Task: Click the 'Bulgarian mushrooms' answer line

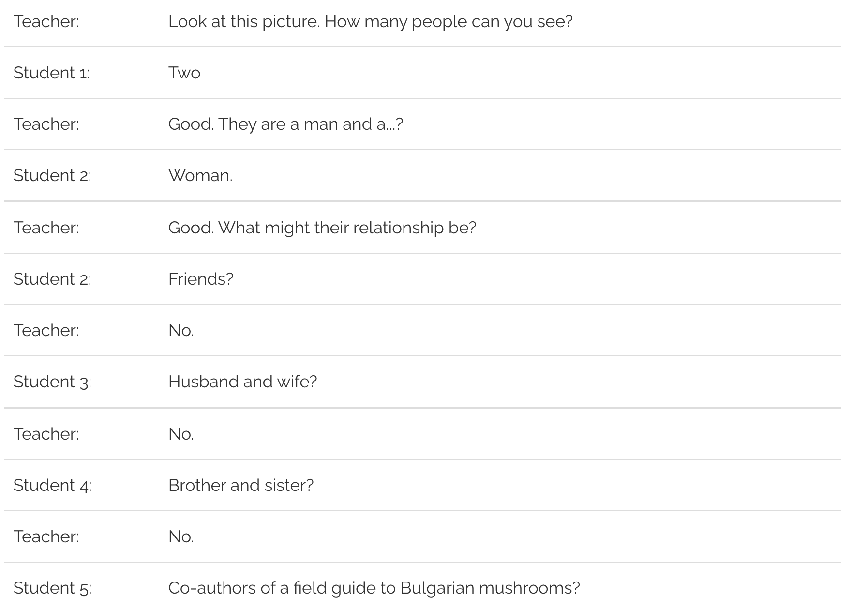Action: (374, 588)
